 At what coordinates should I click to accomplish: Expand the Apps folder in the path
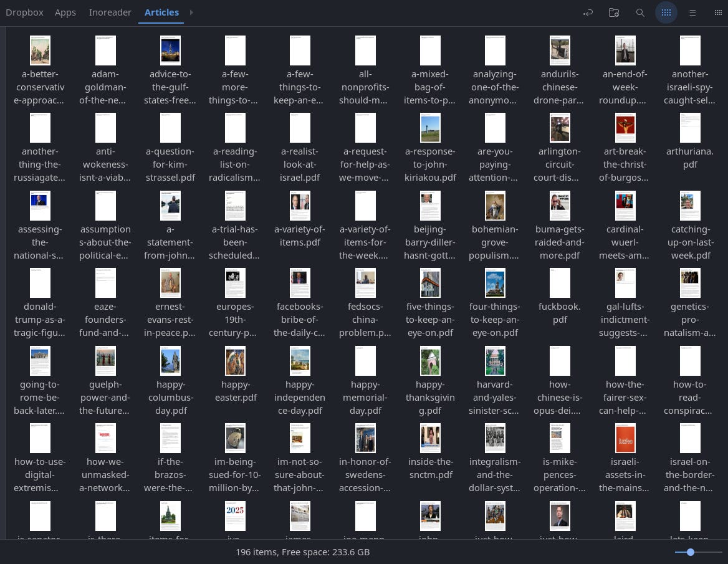click(65, 12)
